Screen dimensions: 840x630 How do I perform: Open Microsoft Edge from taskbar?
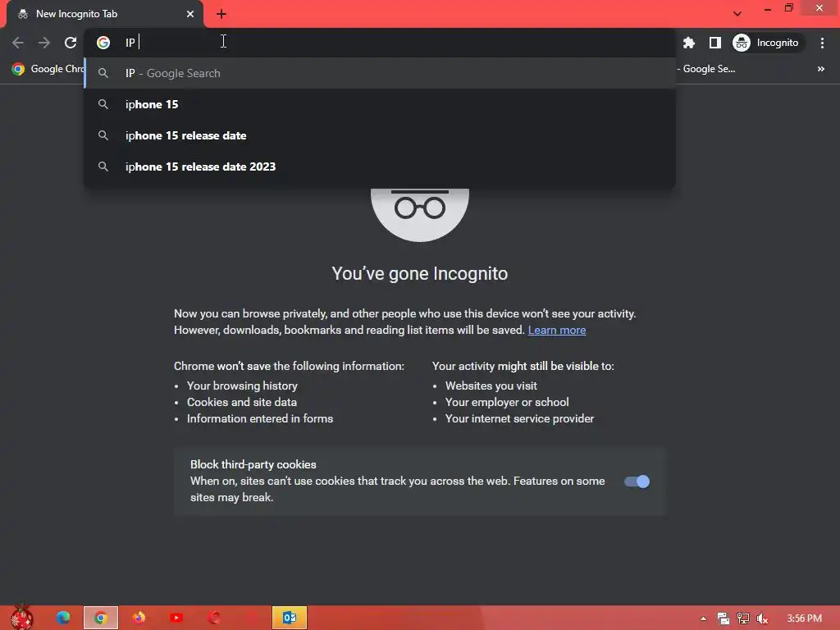click(63, 618)
